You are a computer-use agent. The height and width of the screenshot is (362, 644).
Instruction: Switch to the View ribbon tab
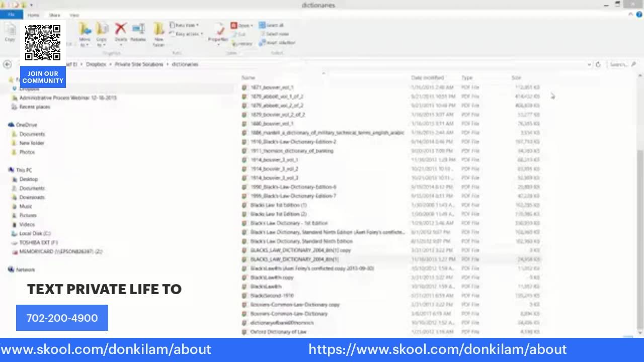point(74,15)
